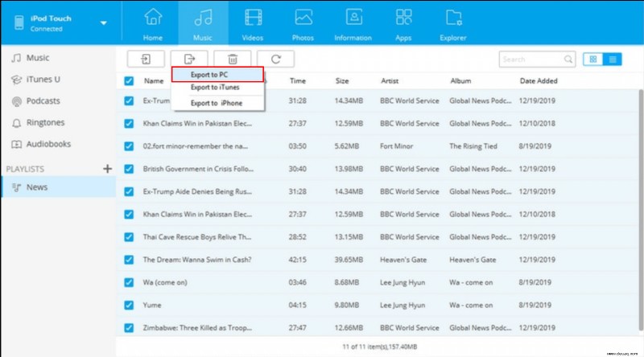The image size is (644, 357).
Task: Uncheck the Zimbabwe: Three Killed checkbox
Action: point(129,327)
